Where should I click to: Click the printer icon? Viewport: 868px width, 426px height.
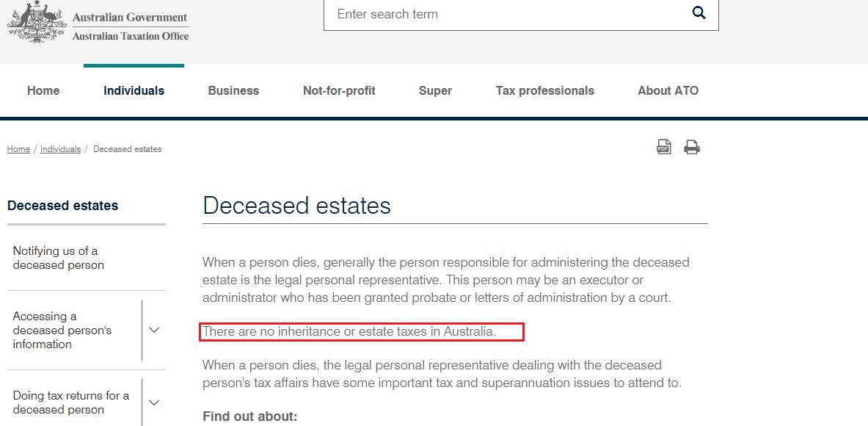click(x=691, y=148)
